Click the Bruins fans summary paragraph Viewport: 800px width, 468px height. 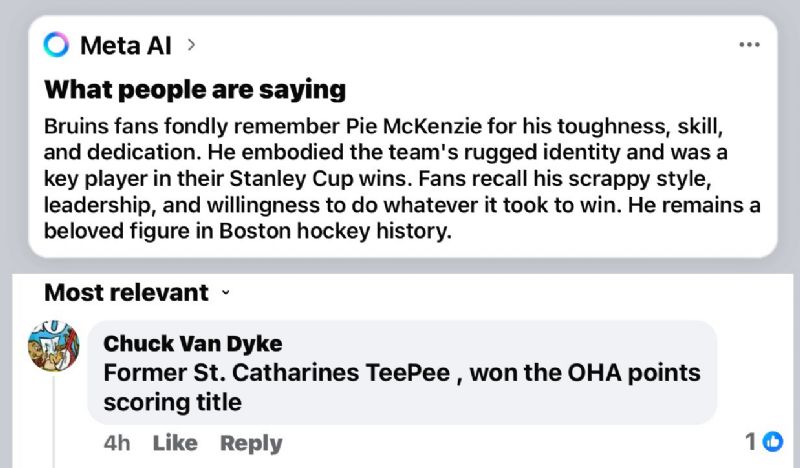pyautogui.click(x=402, y=179)
